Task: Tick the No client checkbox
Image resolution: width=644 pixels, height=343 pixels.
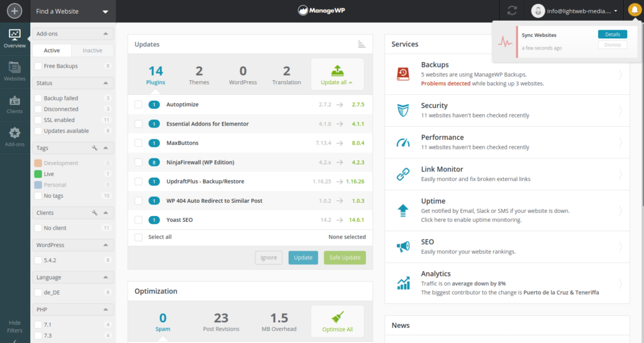Action: point(38,228)
